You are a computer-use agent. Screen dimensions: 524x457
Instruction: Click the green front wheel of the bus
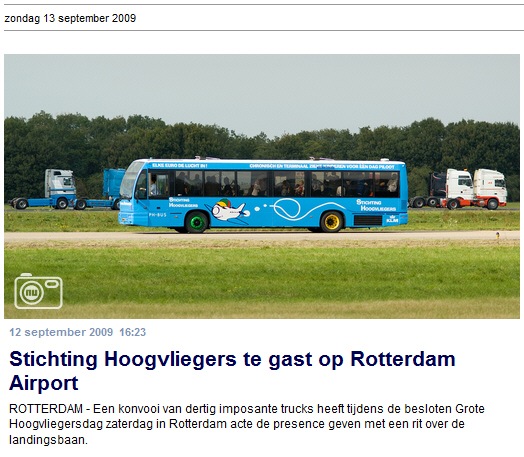point(197,222)
